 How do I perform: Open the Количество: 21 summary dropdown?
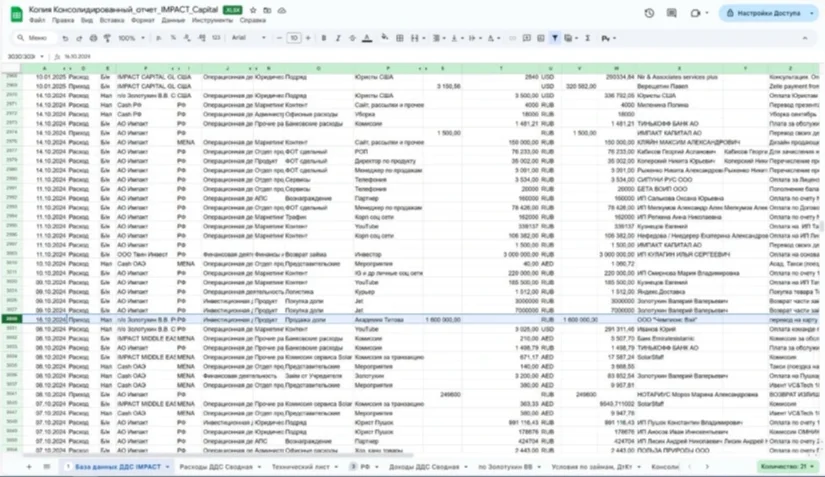(787, 466)
